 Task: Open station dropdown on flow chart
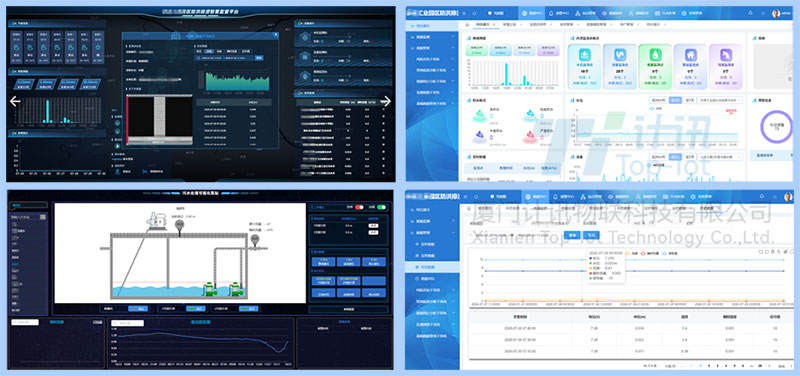(720, 157)
